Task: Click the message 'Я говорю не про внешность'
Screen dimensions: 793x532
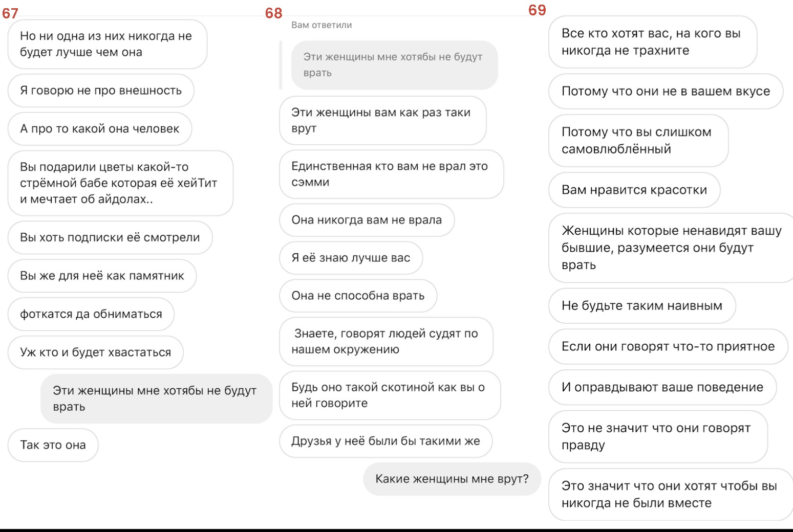Action: (x=101, y=91)
